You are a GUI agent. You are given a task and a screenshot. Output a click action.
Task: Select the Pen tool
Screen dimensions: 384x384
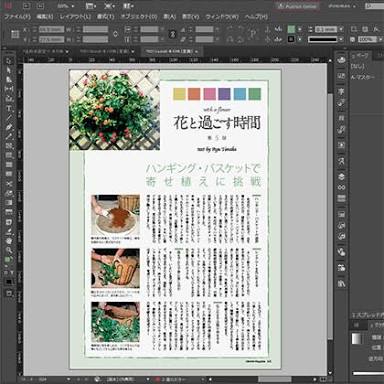[9, 127]
